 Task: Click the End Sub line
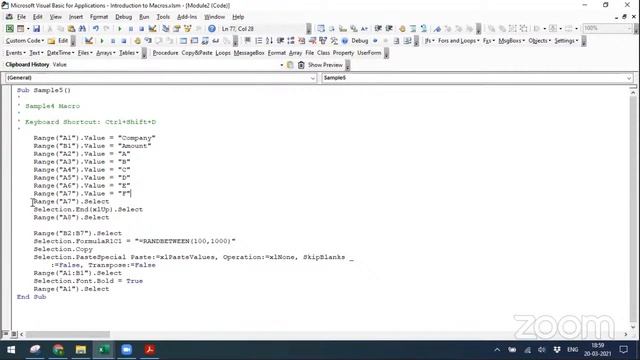coord(31,297)
